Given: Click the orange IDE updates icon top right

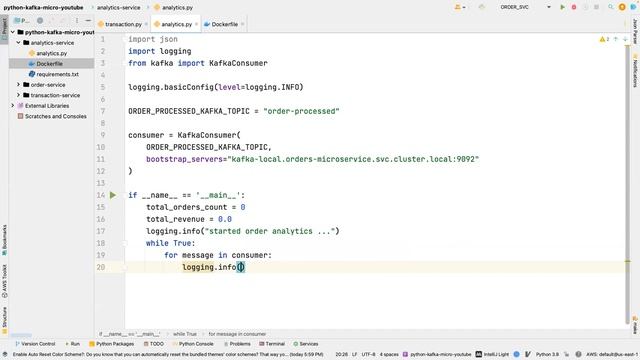Looking at the screenshot, I should coord(622,7).
